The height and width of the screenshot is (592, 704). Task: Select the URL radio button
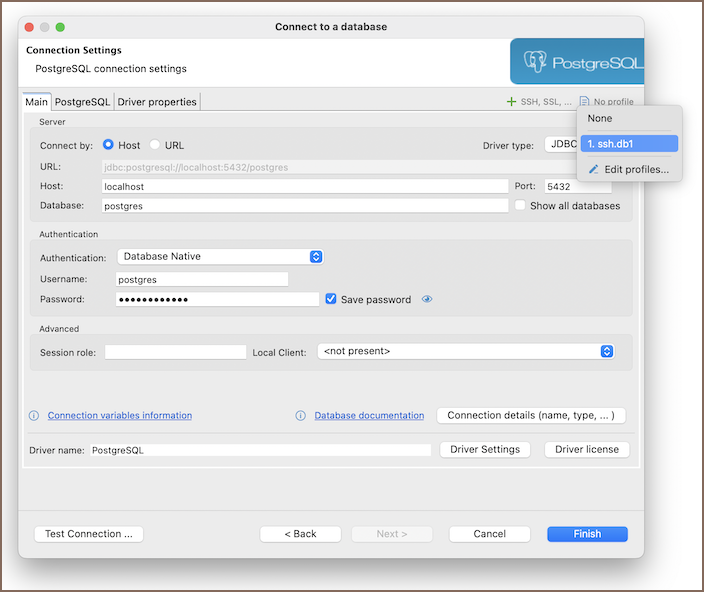tap(155, 145)
